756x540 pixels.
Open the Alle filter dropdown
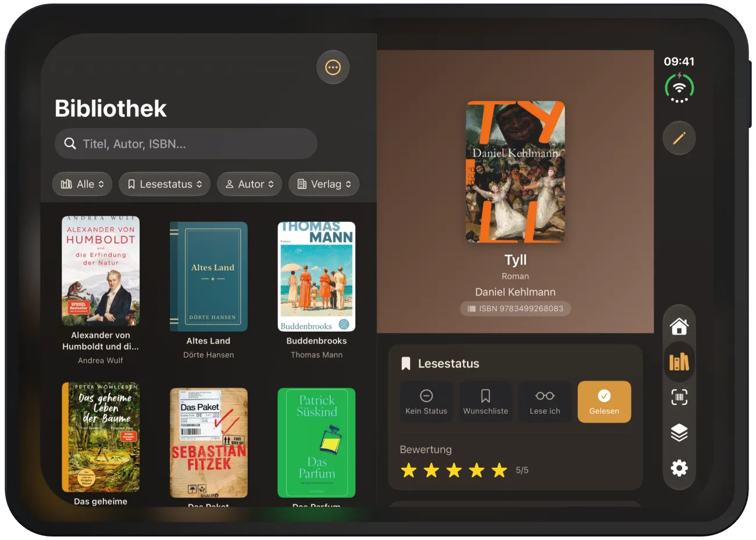click(x=82, y=184)
